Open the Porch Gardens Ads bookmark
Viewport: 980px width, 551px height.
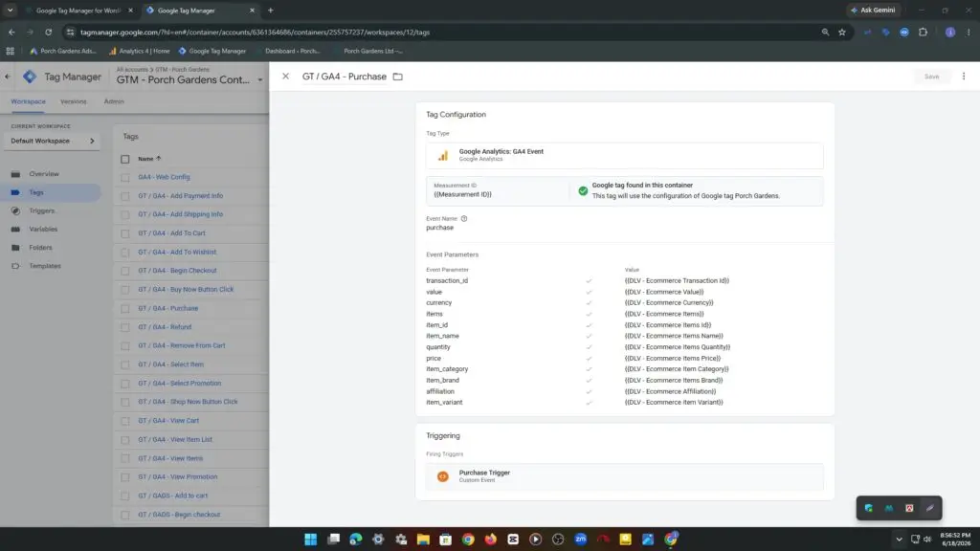click(63, 52)
